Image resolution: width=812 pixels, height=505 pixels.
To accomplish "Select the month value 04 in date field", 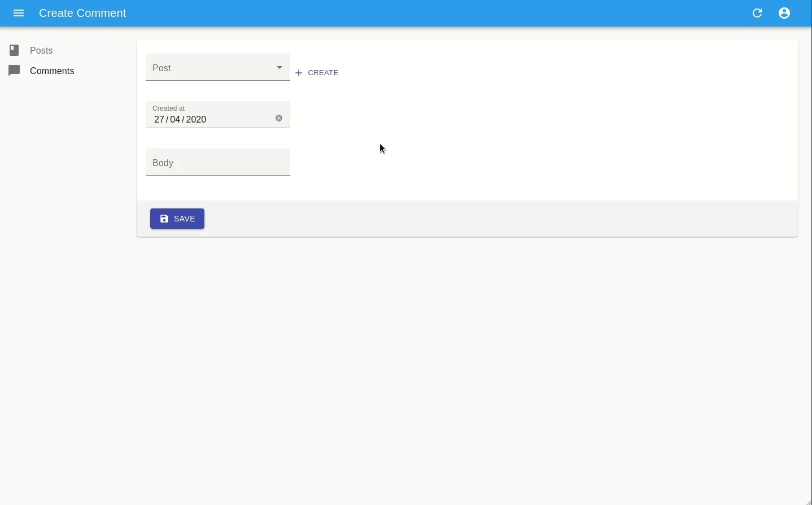I will coord(176,120).
